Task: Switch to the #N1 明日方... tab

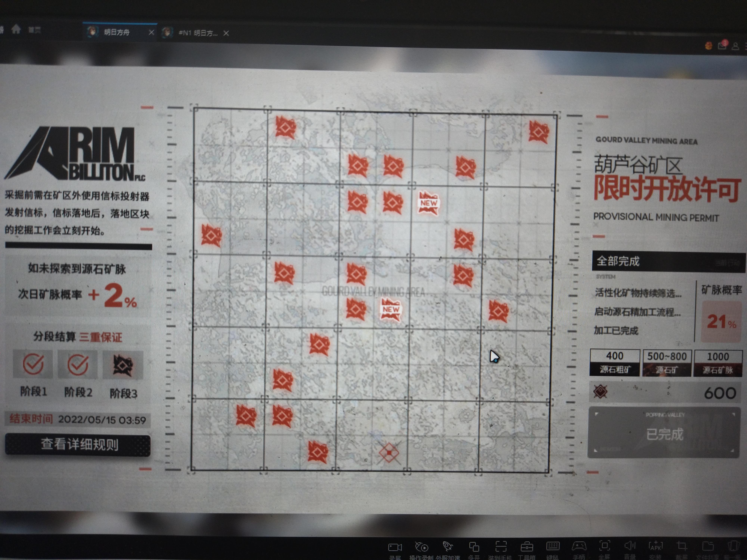Action: tap(198, 33)
